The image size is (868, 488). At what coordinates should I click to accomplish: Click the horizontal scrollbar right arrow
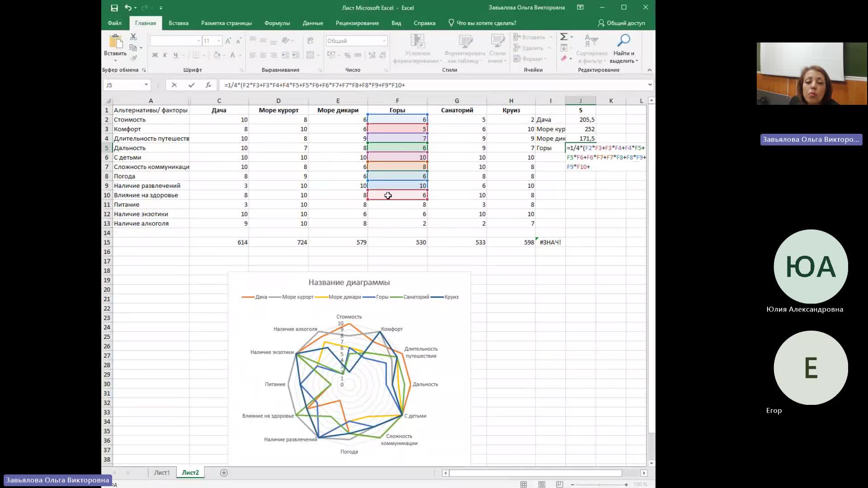[x=644, y=473]
